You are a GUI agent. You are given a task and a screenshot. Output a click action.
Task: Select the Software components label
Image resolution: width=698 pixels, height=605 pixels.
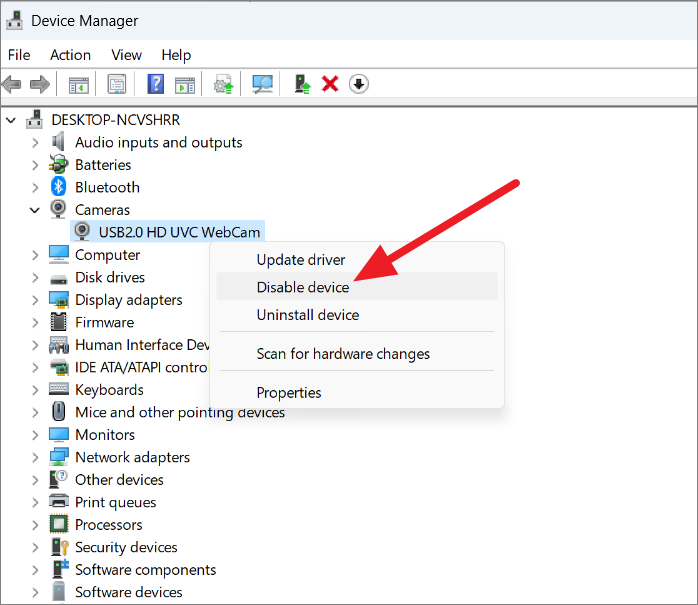point(146,570)
